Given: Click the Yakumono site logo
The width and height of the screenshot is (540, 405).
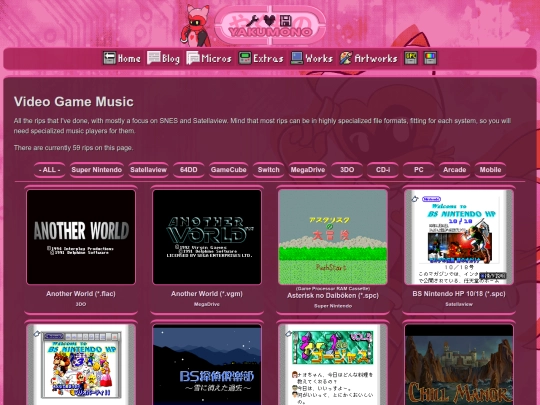Looking at the screenshot, I should [x=270, y=25].
